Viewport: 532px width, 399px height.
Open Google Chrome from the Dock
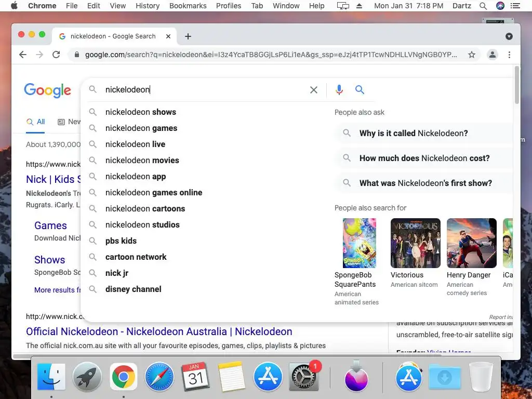click(x=124, y=377)
